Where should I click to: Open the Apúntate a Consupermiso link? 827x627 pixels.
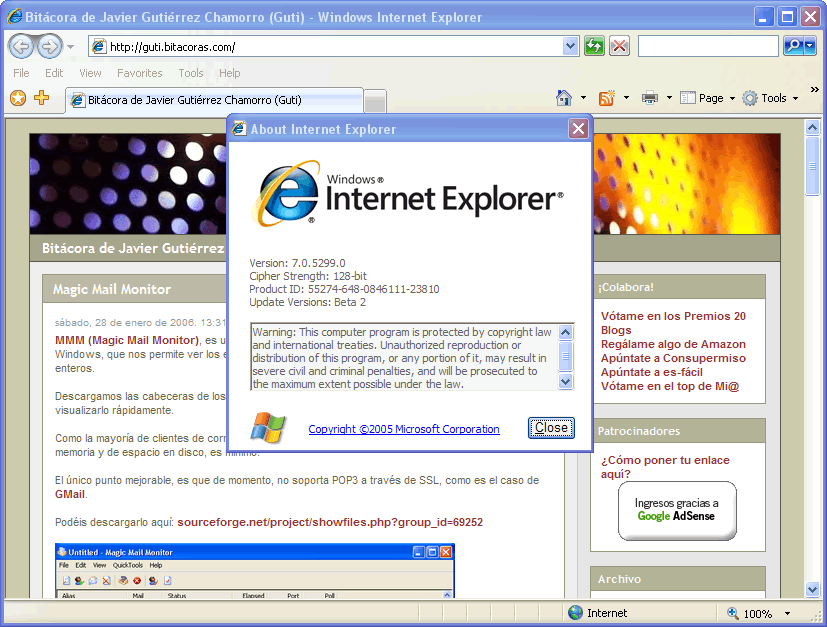(x=673, y=358)
